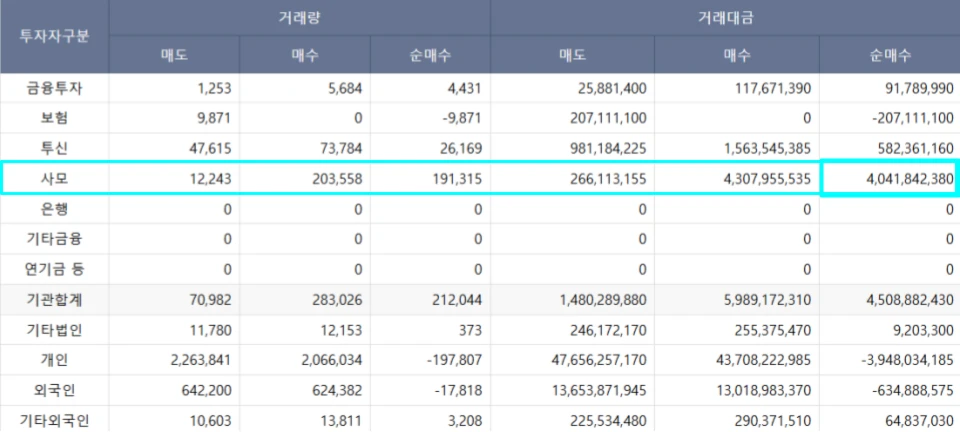This screenshot has height=432, width=960.
Task: Click highlighted value 4,041,842,380
Action: 889,179
